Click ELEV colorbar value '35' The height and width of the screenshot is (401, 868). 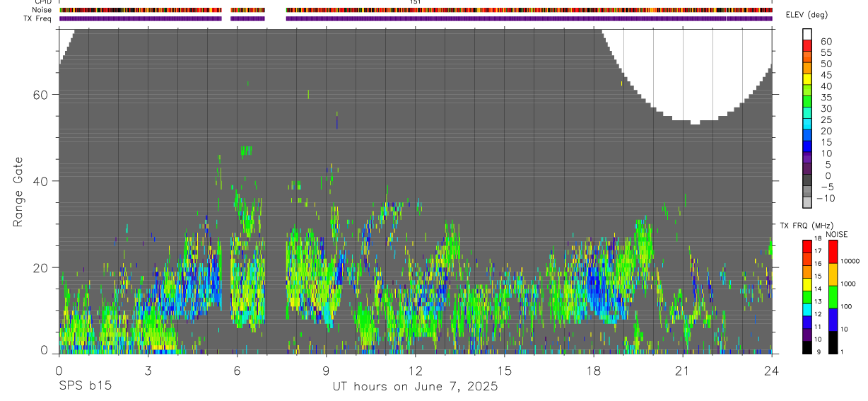pos(826,98)
